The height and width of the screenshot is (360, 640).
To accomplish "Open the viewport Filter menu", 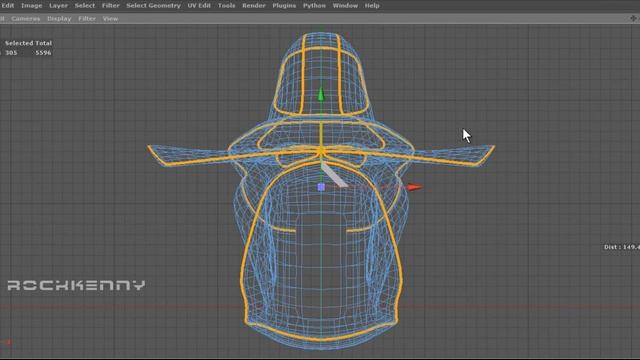I will point(87,19).
